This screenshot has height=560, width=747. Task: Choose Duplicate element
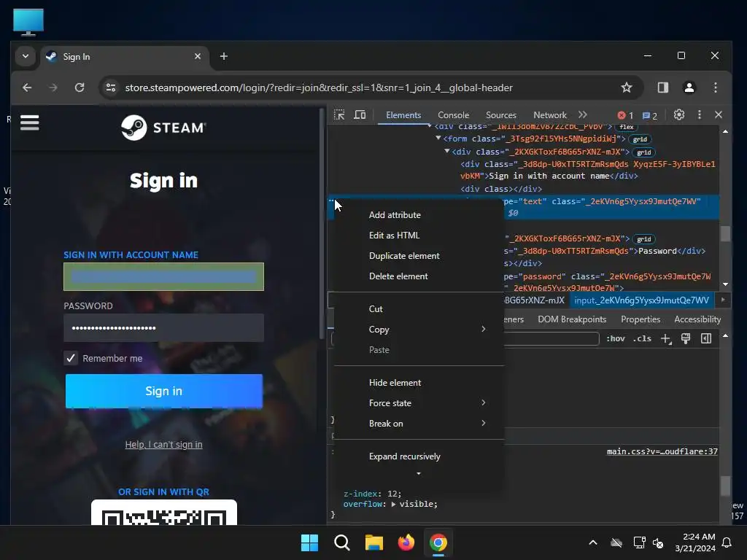tap(419, 256)
